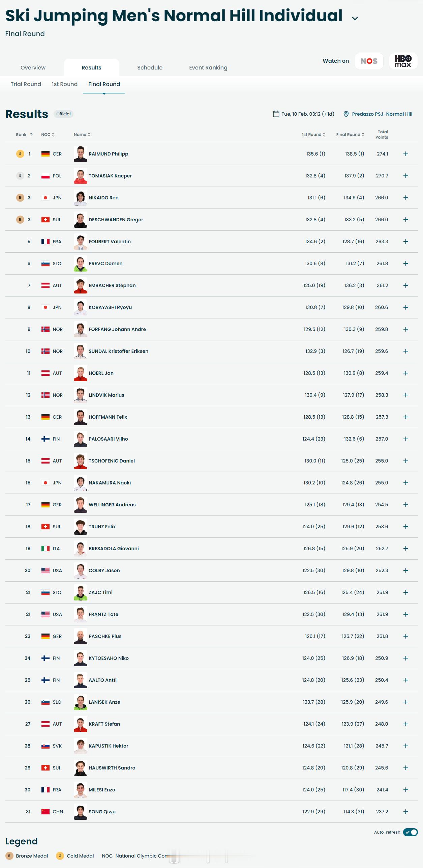Expand details for PREVC Domen row

(x=405, y=263)
